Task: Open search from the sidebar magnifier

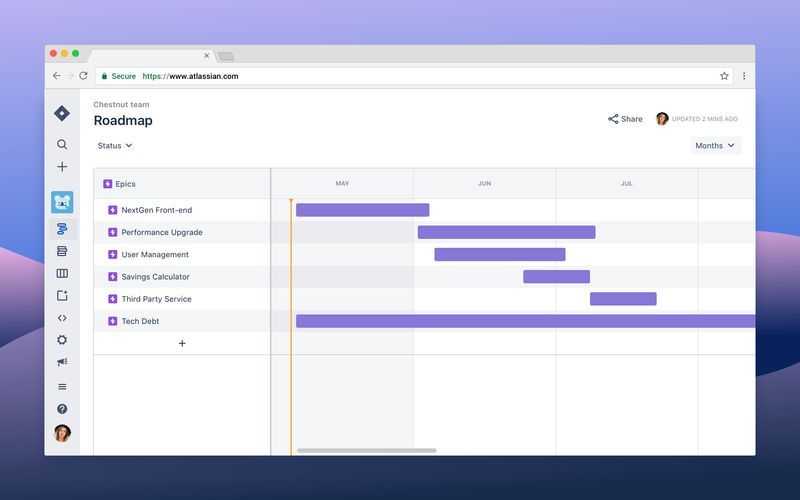Action: click(x=62, y=144)
